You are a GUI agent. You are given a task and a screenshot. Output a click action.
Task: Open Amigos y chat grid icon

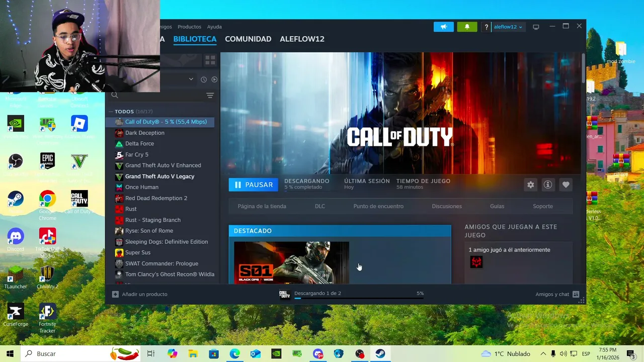click(x=576, y=294)
